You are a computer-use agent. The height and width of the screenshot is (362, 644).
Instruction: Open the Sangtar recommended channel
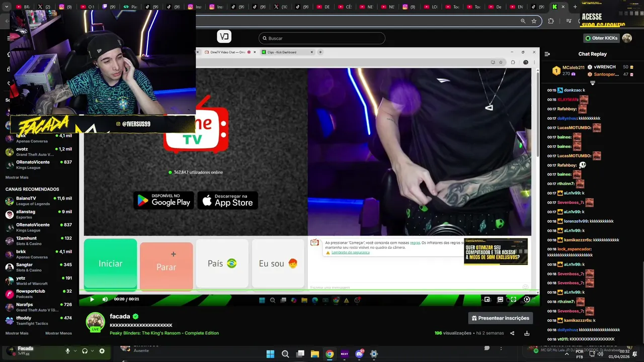point(39,267)
